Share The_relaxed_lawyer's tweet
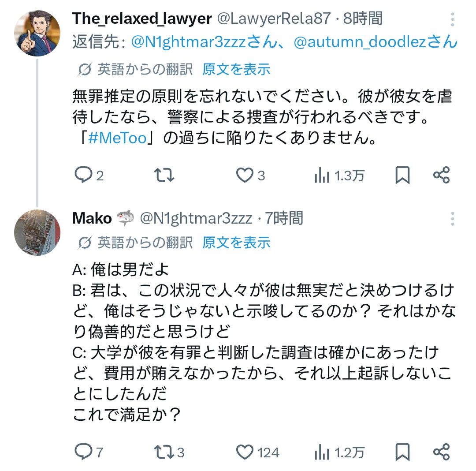 pos(441,176)
